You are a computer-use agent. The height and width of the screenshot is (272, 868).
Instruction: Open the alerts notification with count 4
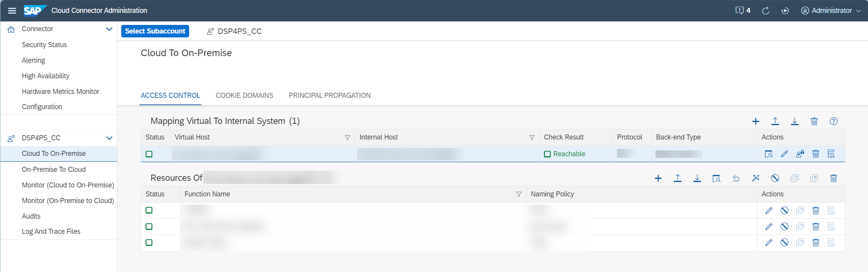[743, 11]
